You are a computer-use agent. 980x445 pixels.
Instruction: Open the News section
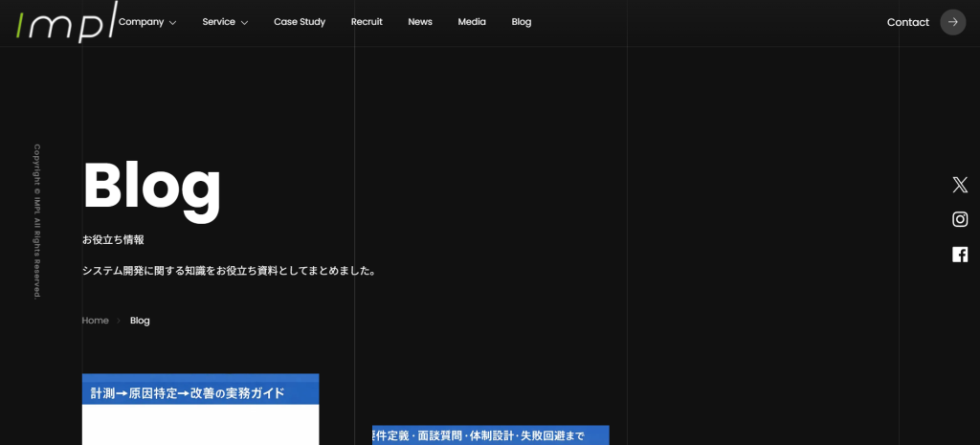[420, 22]
